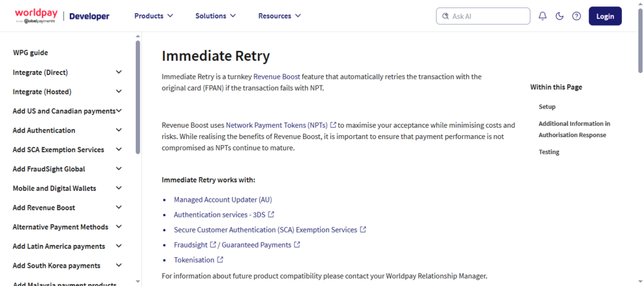Expand chevron for Add Latin America payments
Image resolution: width=644 pixels, height=286 pixels.
click(x=119, y=246)
